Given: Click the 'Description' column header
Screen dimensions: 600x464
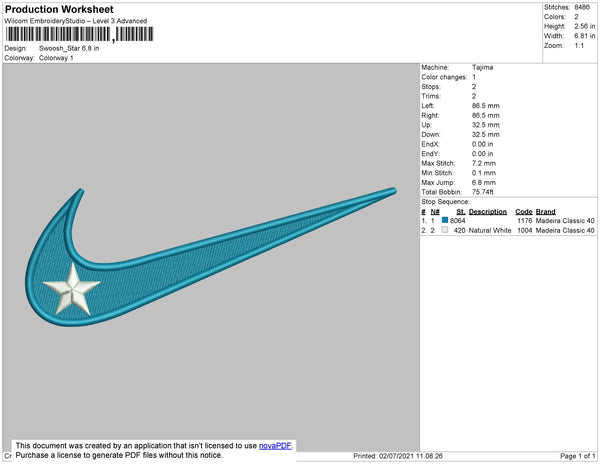Looking at the screenshot, I should [488, 212].
